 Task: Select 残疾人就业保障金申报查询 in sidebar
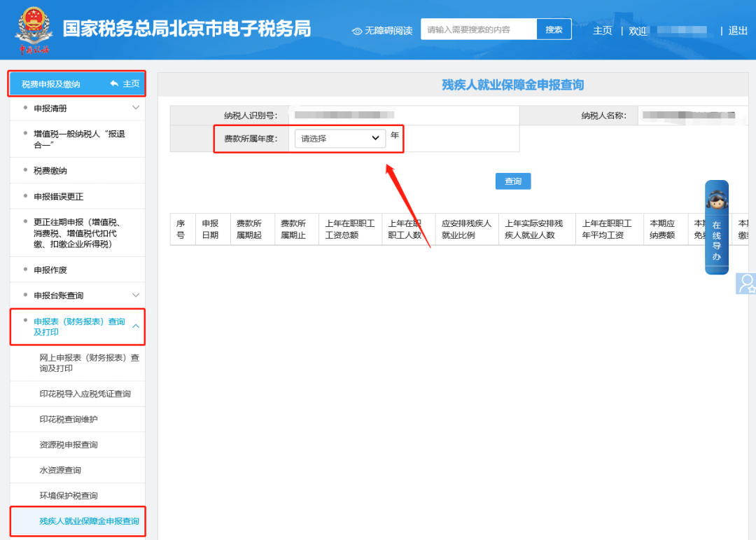pyautogui.click(x=89, y=521)
